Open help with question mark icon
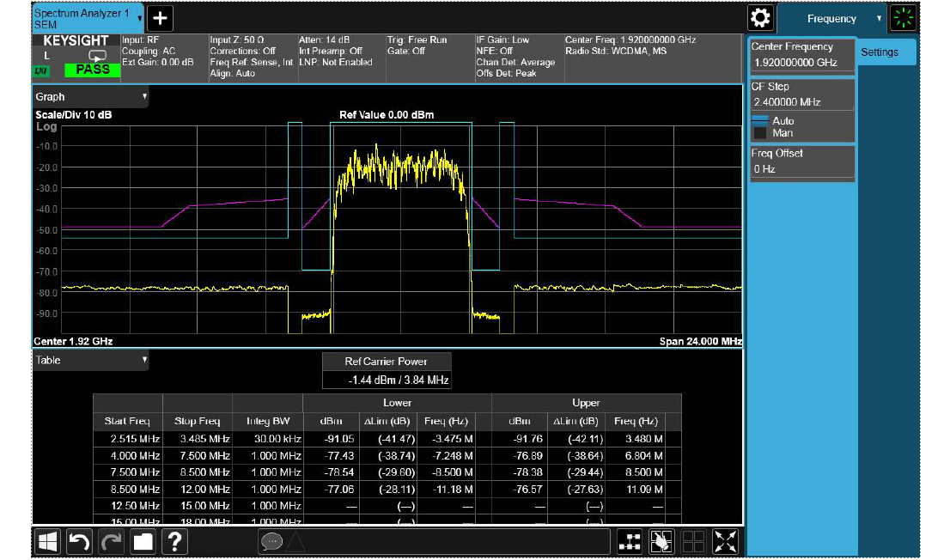Screen dimensions: 950x560 click(174, 541)
